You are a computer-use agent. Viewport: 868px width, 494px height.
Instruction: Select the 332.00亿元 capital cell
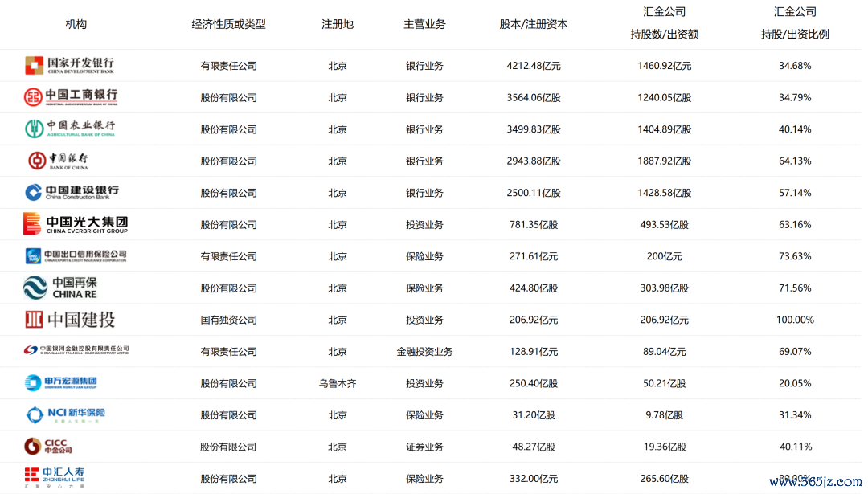coord(534,479)
